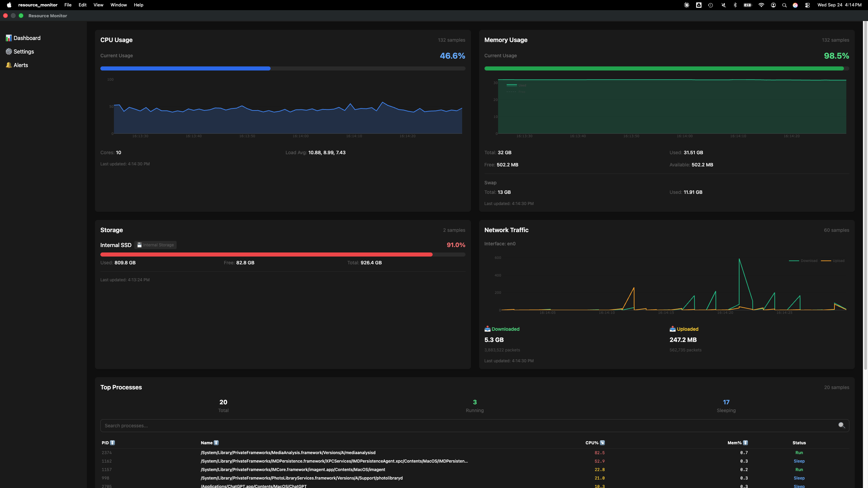Click the Downloaded inbox icon
Image resolution: width=868 pixels, height=488 pixels.
[487, 329]
